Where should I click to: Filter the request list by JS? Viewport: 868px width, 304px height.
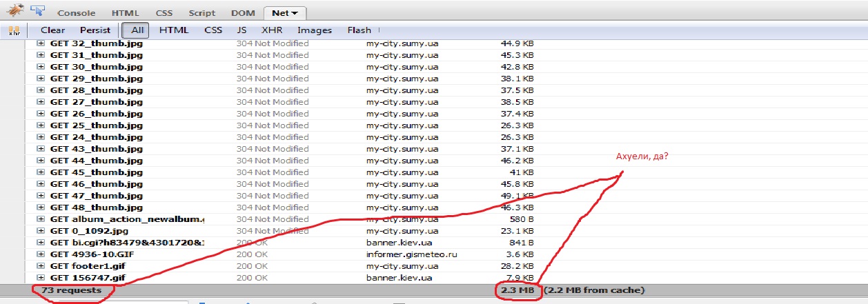pyautogui.click(x=241, y=30)
